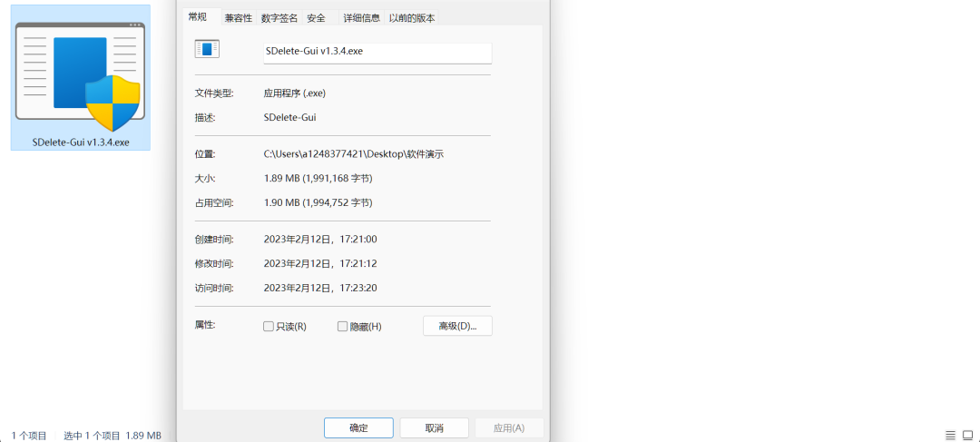Click the 文件类型: label

tap(214, 93)
